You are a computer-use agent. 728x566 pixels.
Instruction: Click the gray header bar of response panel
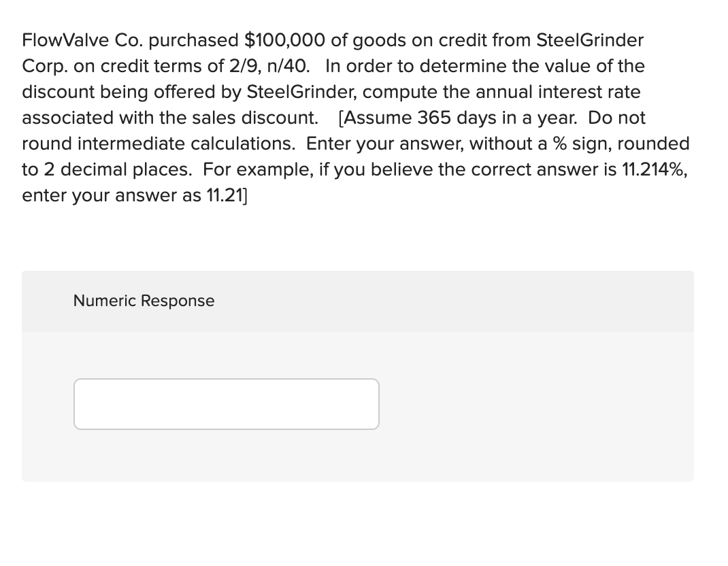357,301
